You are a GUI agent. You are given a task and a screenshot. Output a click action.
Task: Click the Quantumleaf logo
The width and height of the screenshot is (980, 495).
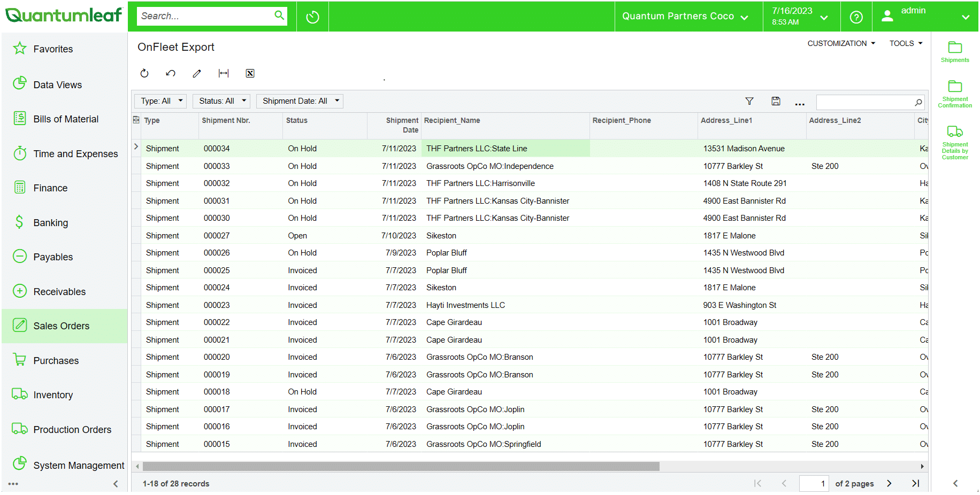click(64, 15)
